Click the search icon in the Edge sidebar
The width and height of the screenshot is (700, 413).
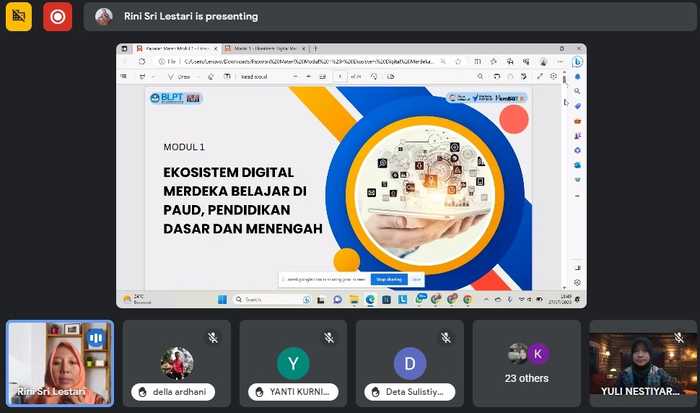[x=577, y=91]
